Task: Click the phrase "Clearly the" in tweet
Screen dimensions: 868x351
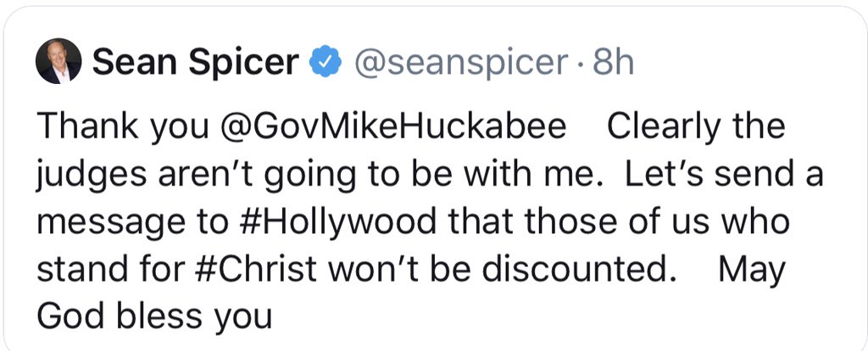Action: tap(697, 126)
